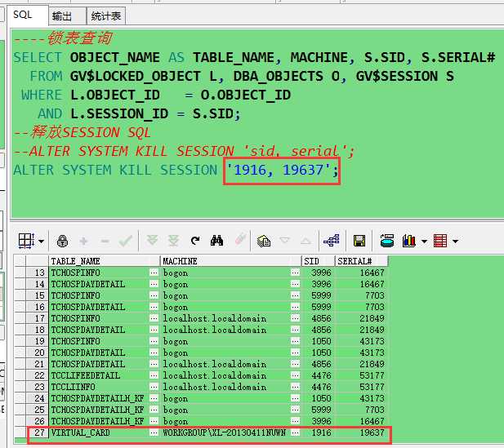Click the fetch last page arrow icon
504x448 pixels.
pos(173,241)
